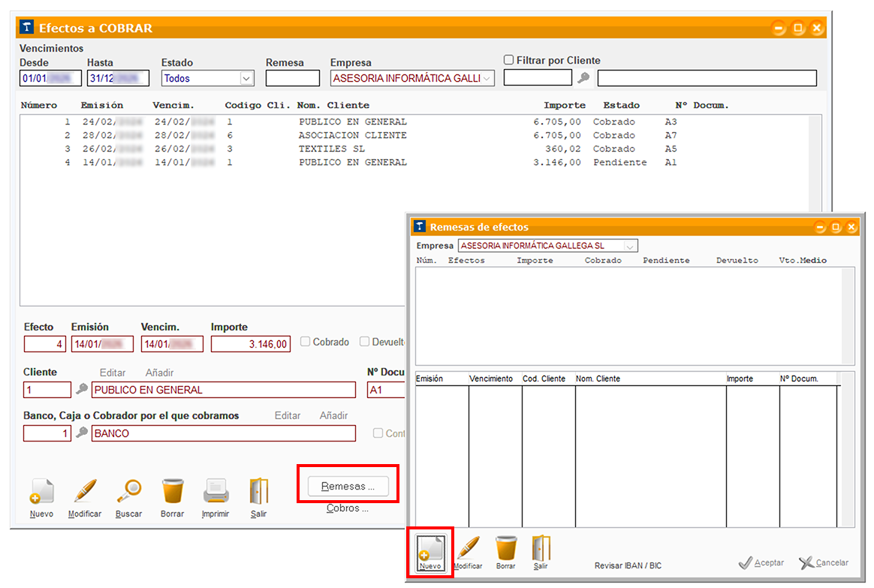This screenshot has height=588, width=874.
Task: Click Modificar pencil in Efectos a COBRAR
Action: (85, 492)
